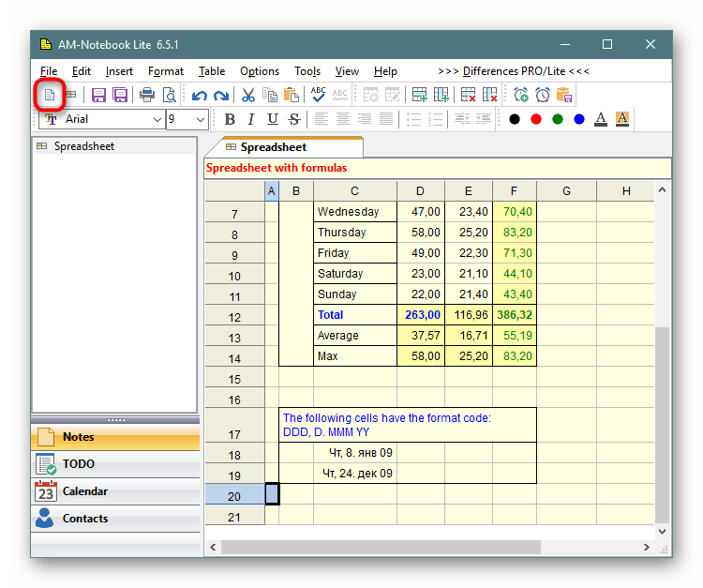Click the new note icon
The image size is (703, 588).
click(x=50, y=95)
